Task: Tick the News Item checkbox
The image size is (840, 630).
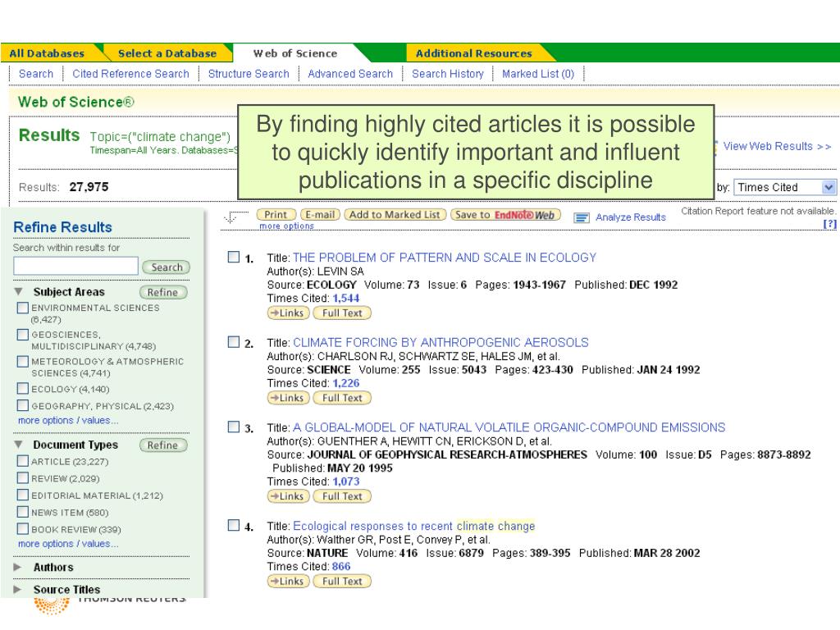Action: click(x=22, y=512)
